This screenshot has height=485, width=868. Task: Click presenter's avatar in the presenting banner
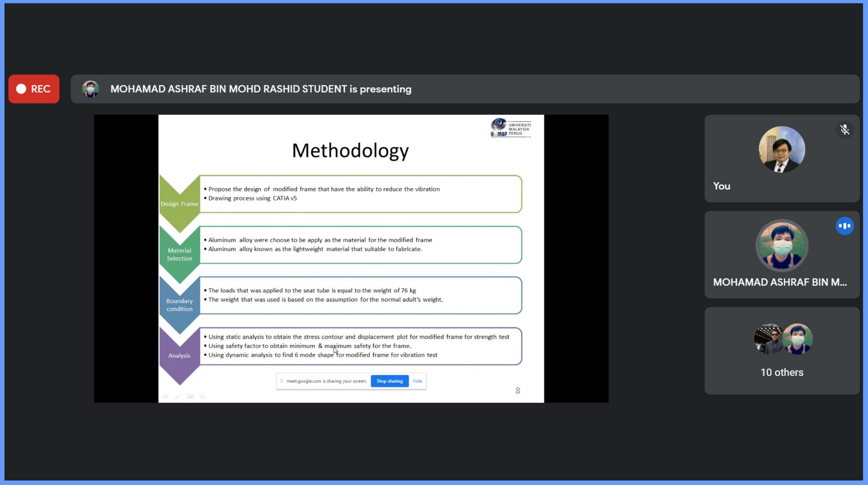coord(90,89)
